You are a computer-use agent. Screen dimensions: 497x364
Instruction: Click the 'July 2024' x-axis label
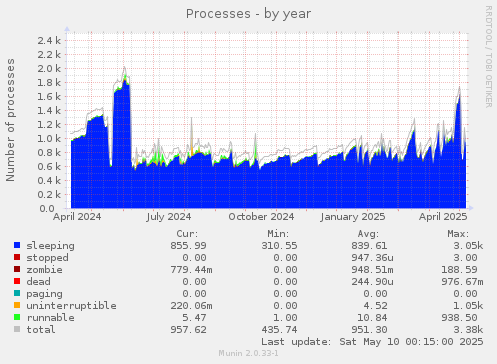[x=169, y=217]
